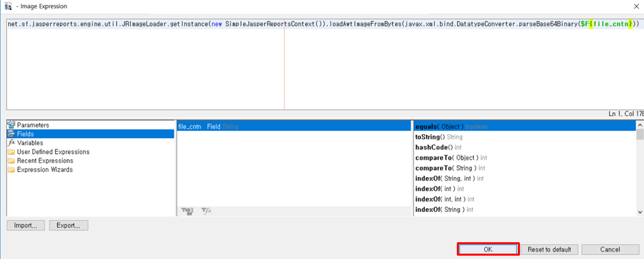Select the equals( Object ) method
Viewport: 644px width, 259px height.
pyautogui.click(x=525, y=127)
